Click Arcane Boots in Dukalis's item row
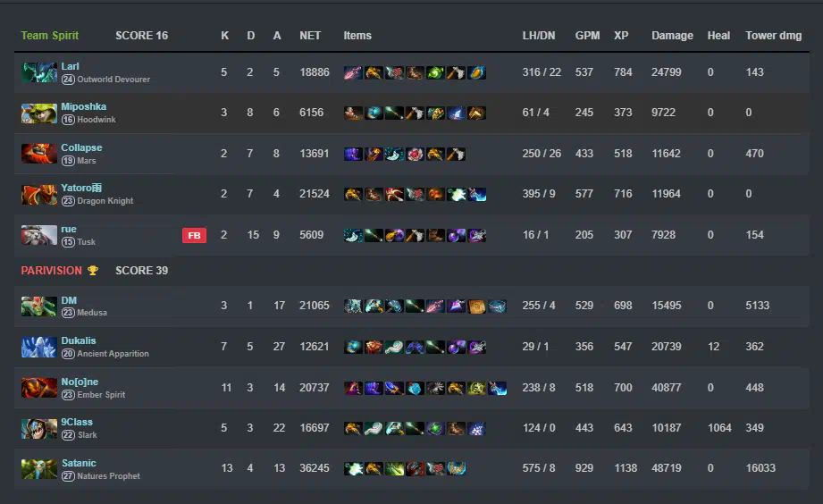Viewport: 823px width, 504px height. 415,347
